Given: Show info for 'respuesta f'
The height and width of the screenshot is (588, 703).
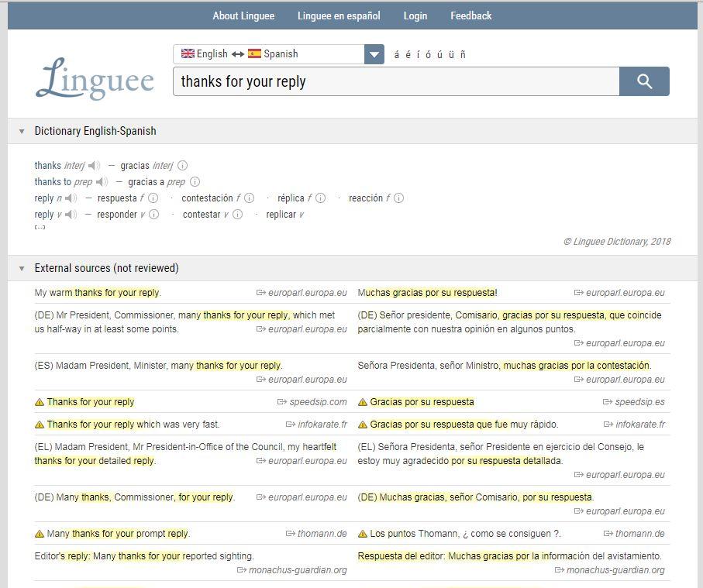Looking at the screenshot, I should point(153,198).
